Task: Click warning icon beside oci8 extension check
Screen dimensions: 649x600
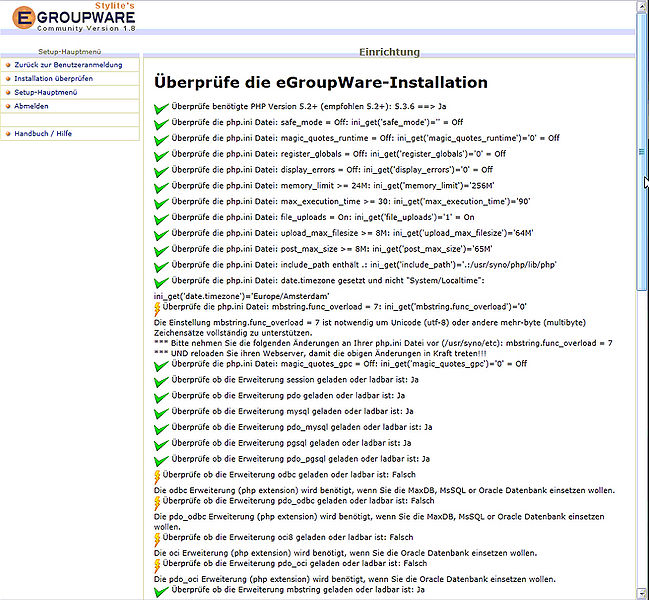Action: tap(157, 538)
